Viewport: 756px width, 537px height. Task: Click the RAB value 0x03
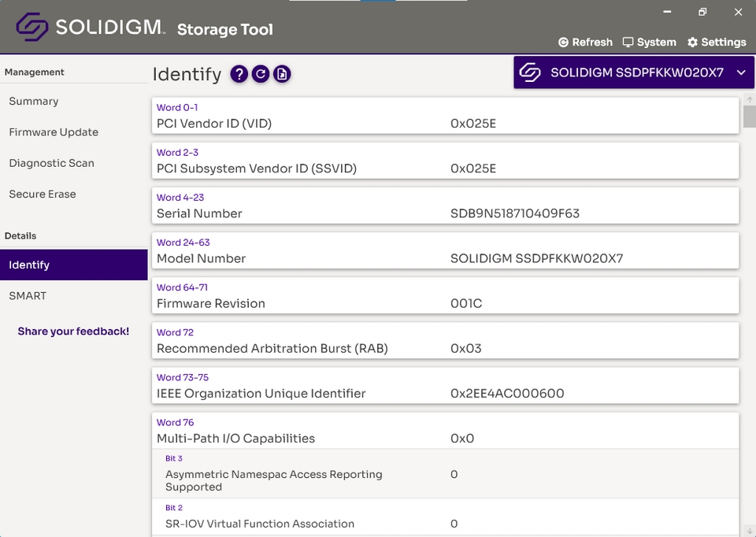pos(465,348)
